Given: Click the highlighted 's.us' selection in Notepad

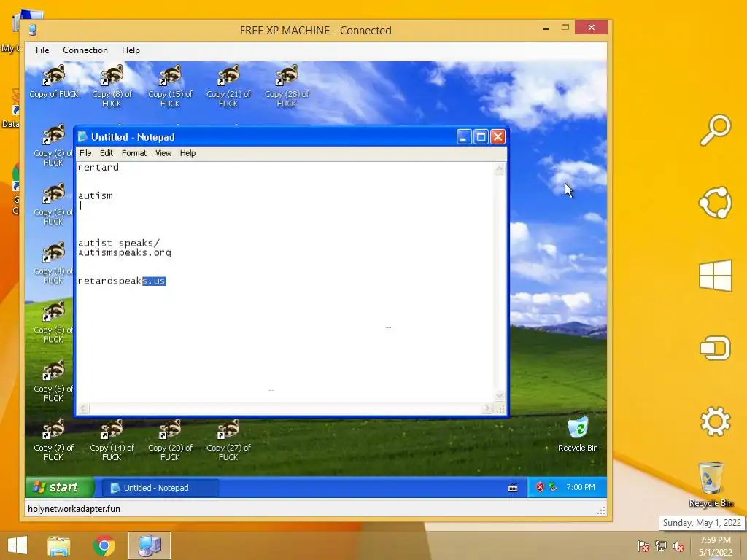Looking at the screenshot, I should pos(154,281).
